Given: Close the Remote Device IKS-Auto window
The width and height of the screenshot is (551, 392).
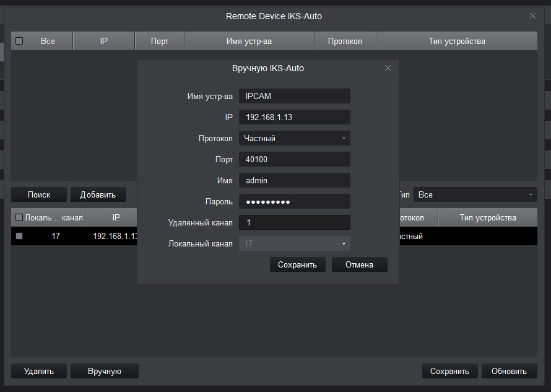Looking at the screenshot, I should pyautogui.click(x=532, y=16).
